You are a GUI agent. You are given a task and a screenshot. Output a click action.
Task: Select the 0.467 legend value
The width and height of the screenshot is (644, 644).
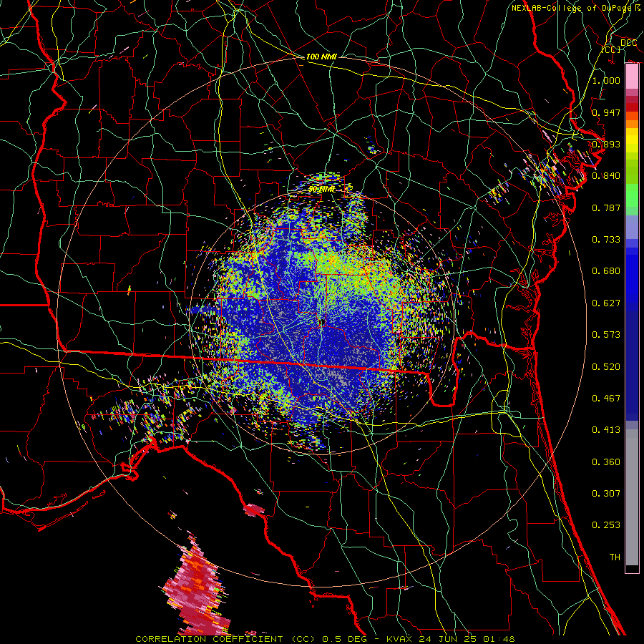[x=606, y=398]
